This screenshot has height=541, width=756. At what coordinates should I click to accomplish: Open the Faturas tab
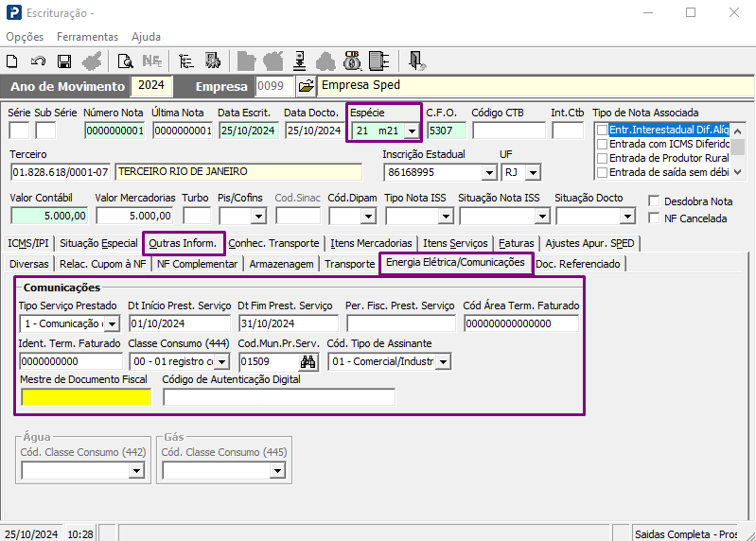[518, 243]
